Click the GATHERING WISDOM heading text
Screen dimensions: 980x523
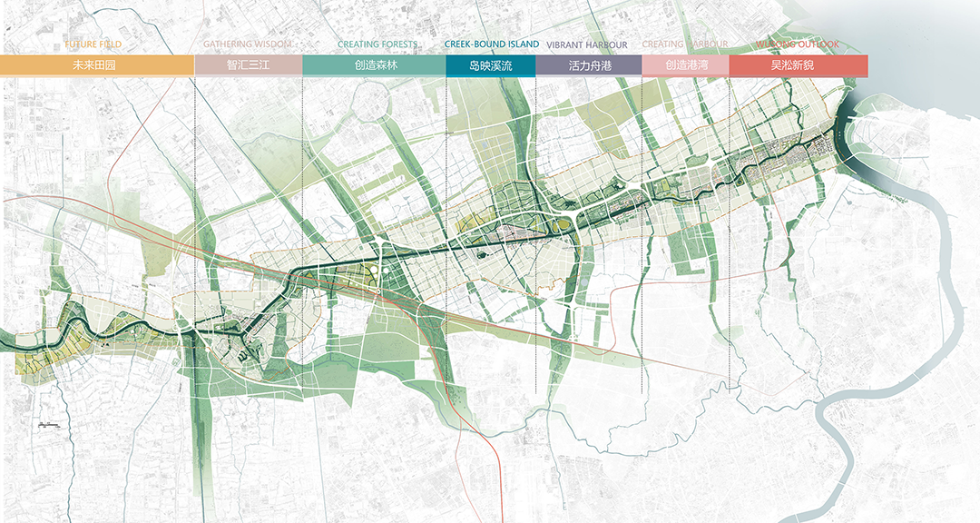click(247, 44)
